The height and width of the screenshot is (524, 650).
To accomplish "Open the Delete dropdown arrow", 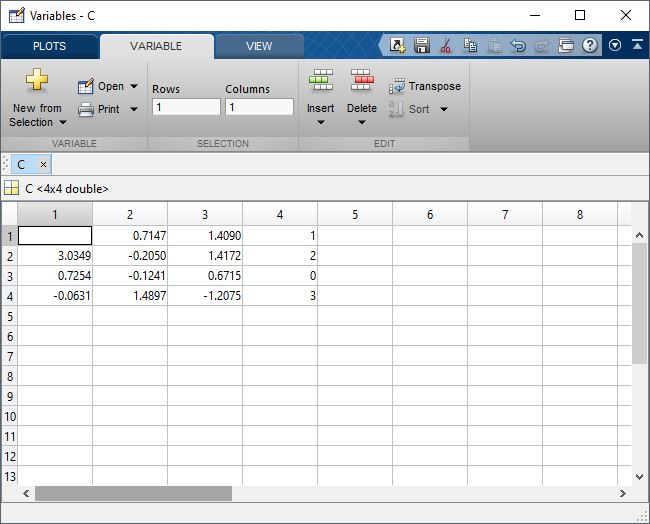I will pyautogui.click(x=361, y=123).
